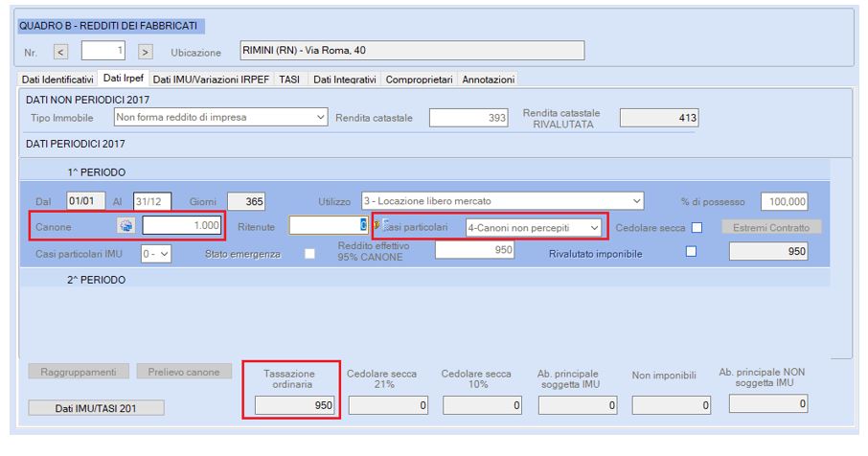
Task: Click the Giorni value 365
Action: click(x=246, y=201)
